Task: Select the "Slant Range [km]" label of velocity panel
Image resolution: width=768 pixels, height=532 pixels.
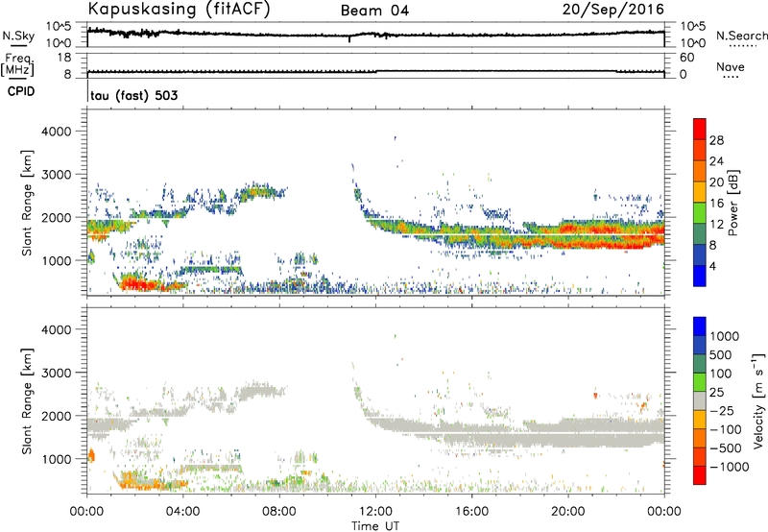Action: (x=27, y=401)
